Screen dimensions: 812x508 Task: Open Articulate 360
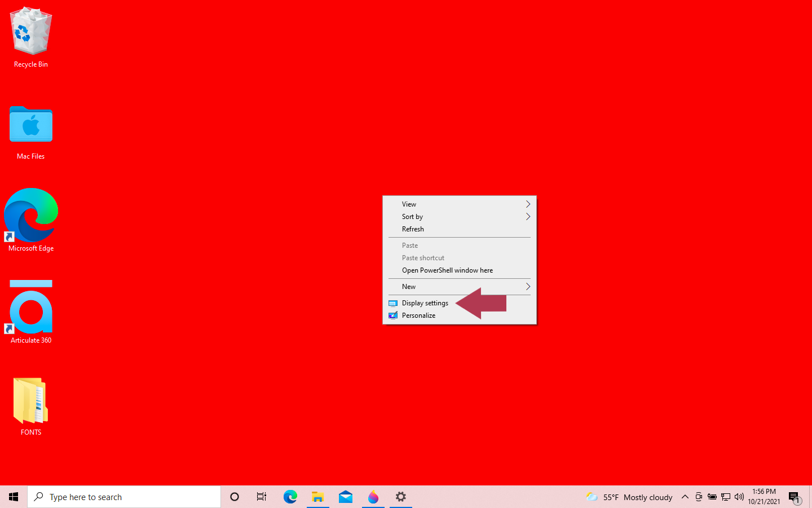coord(30,306)
